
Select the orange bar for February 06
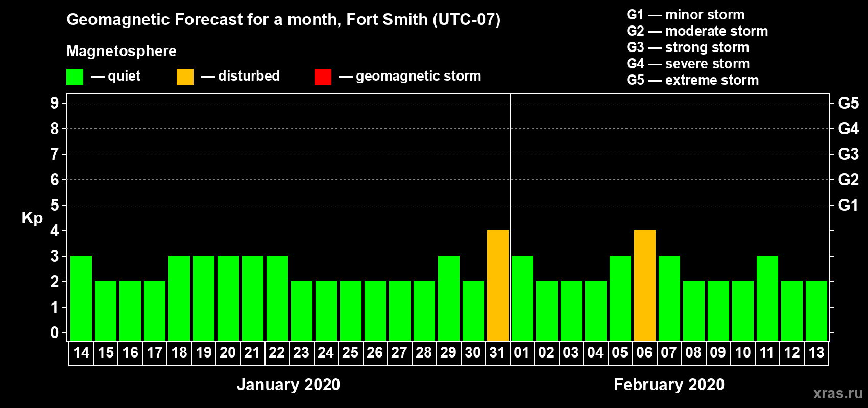[x=645, y=286]
